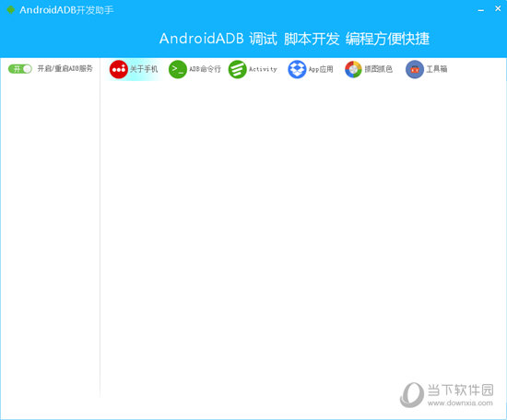This screenshot has width=507, height=420.
Task: Switch to the 工具箱 tab label
Action: (x=437, y=69)
